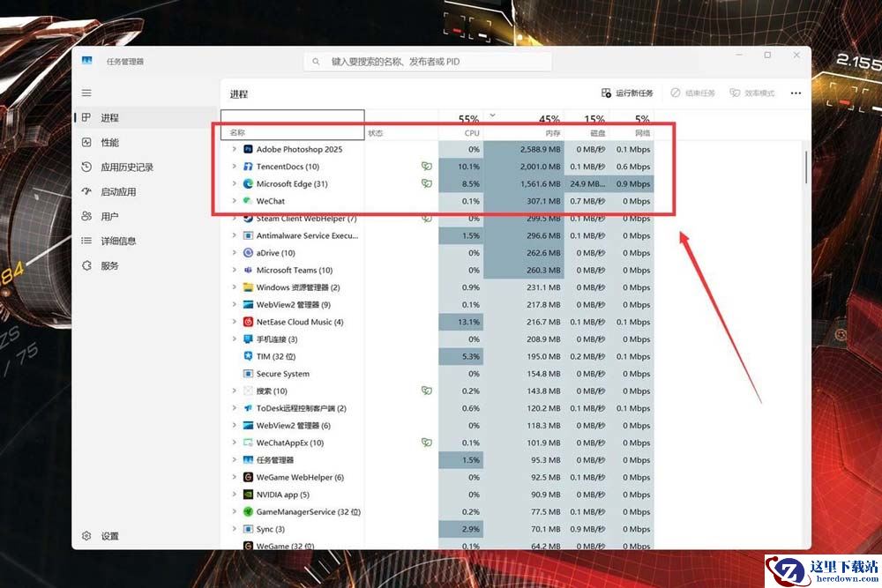This screenshot has height=588, width=882.
Task: Click the WeGame WebHelper icon
Action: coord(248,477)
